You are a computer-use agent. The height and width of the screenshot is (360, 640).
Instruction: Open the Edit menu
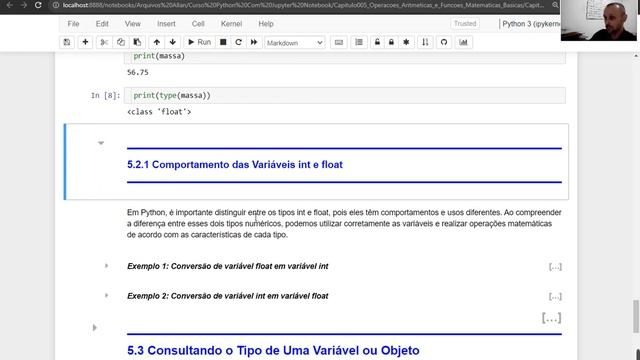click(102, 24)
